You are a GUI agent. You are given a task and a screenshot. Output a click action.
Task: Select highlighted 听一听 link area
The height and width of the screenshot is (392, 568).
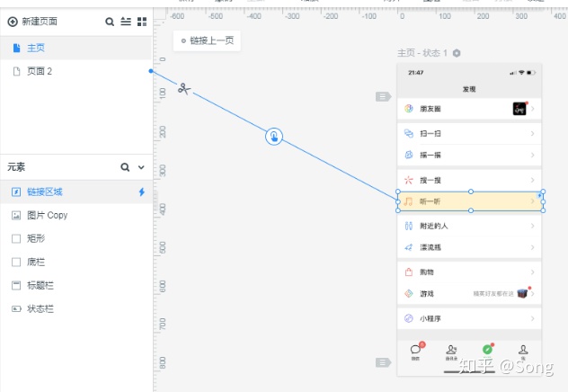[x=471, y=201]
